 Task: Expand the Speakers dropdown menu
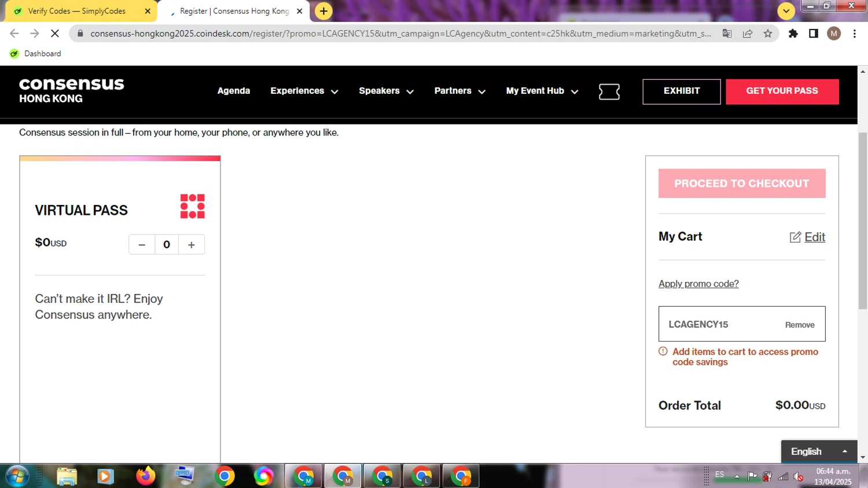click(x=386, y=91)
